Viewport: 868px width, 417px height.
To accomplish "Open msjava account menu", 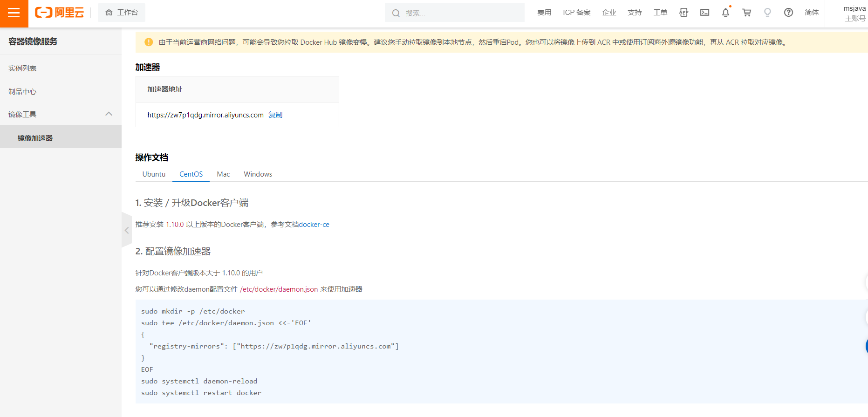I will [x=854, y=13].
